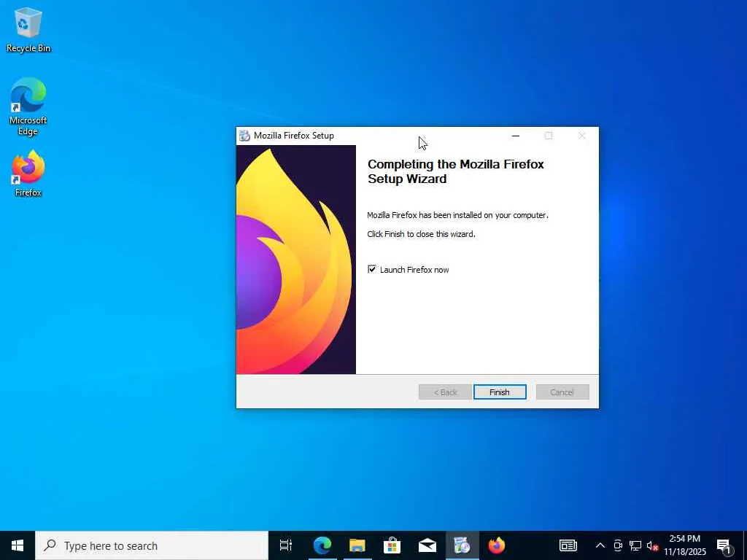Select the Firefox desktop shortcut
Viewport: 747px width, 560px height.
28,174
